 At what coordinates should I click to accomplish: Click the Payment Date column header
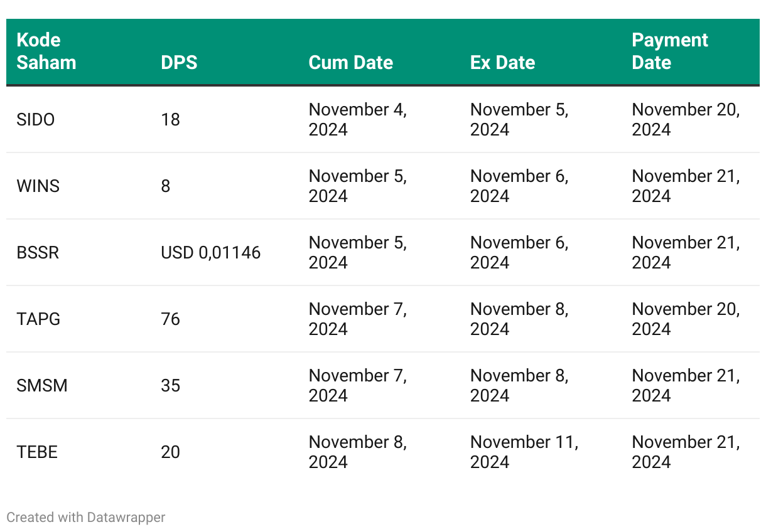(x=669, y=51)
